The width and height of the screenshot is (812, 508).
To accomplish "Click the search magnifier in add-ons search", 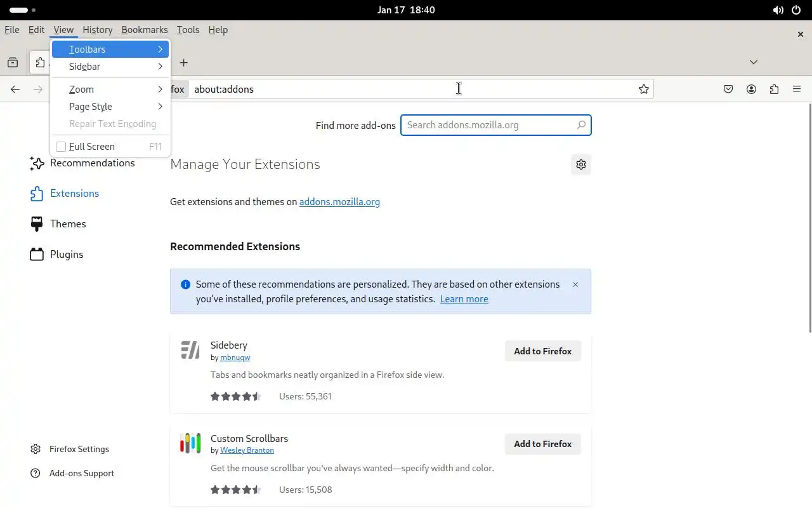I will pos(581,125).
